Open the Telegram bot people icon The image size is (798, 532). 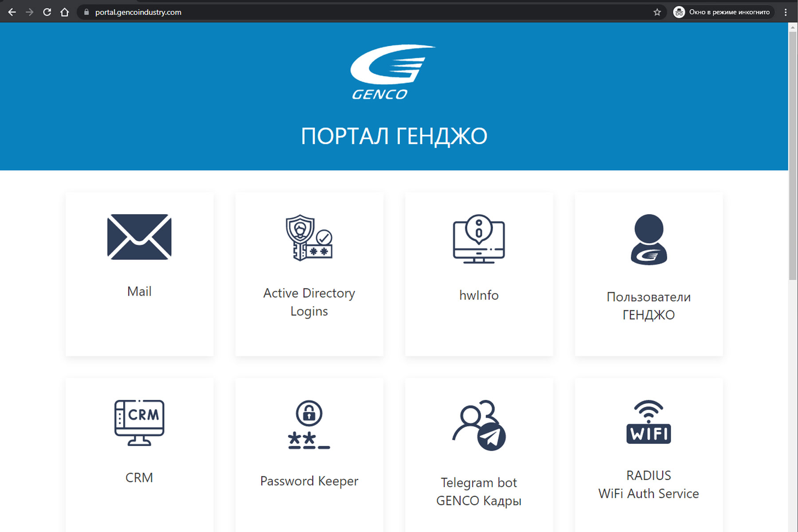(479, 425)
